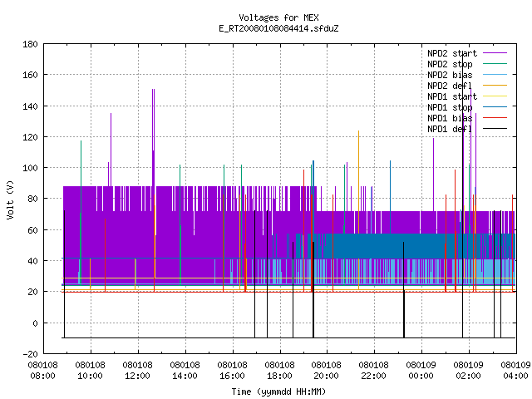Click the x-axis tick '080108 10:00'
Image resolution: width=532 pixels, height=399 pixels.
91,371
